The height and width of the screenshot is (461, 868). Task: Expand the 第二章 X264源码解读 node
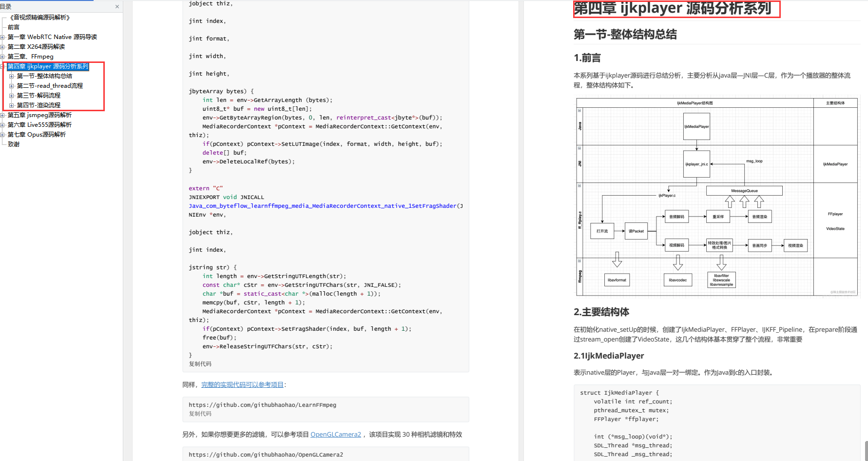click(x=2, y=47)
